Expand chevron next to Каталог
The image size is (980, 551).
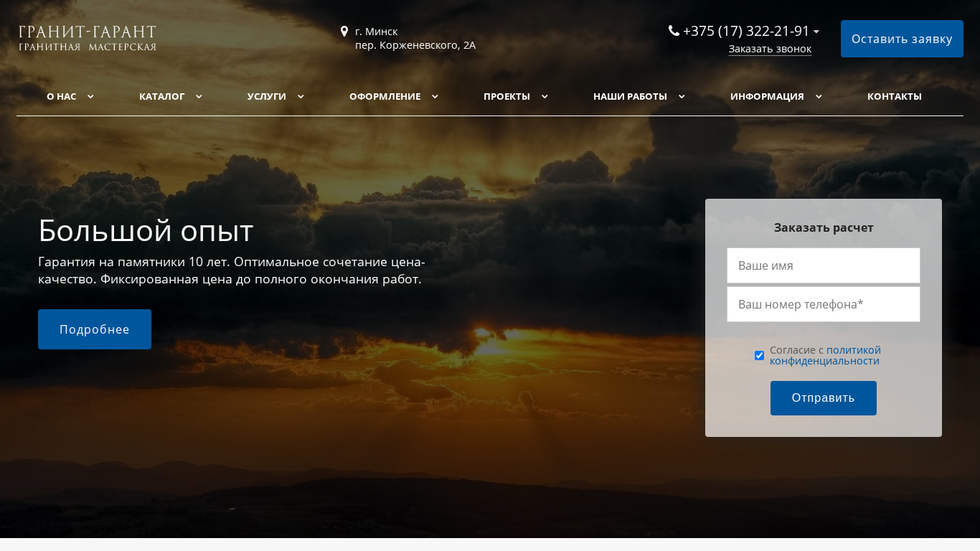[199, 97]
